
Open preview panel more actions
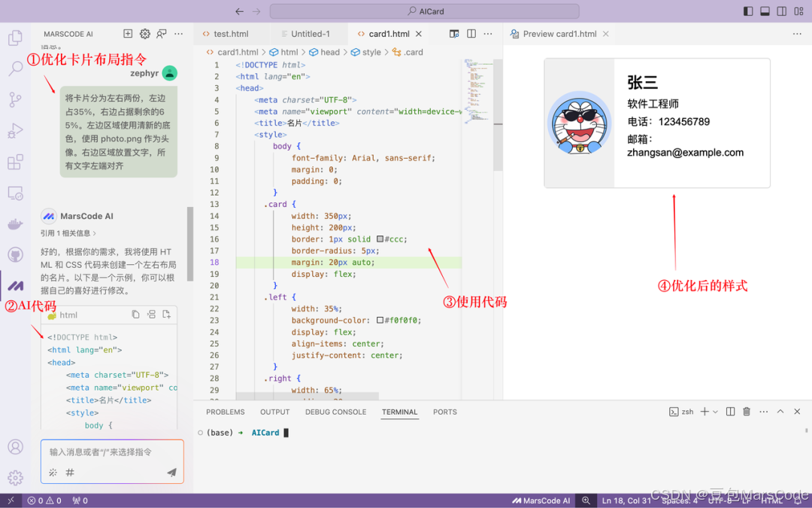pos(797,34)
